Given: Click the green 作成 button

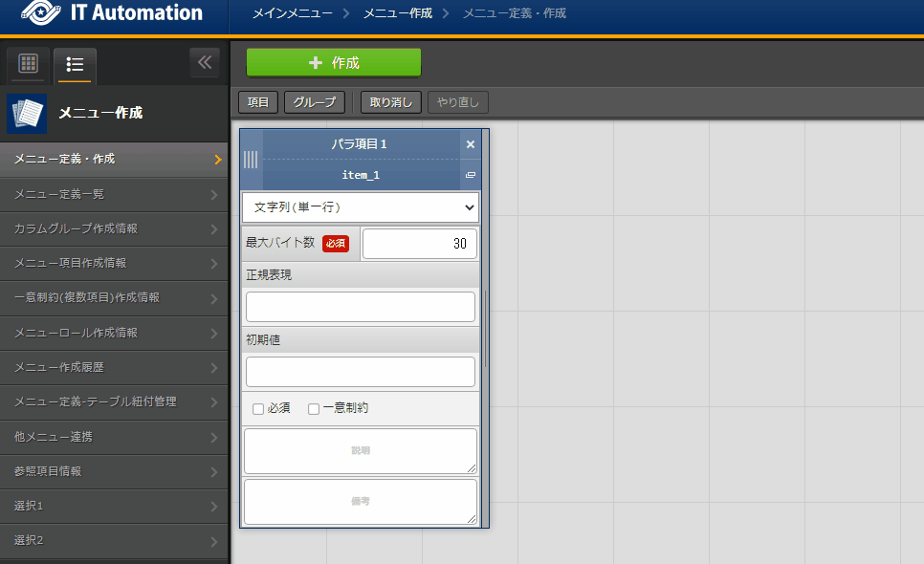Looking at the screenshot, I should click(x=334, y=62).
